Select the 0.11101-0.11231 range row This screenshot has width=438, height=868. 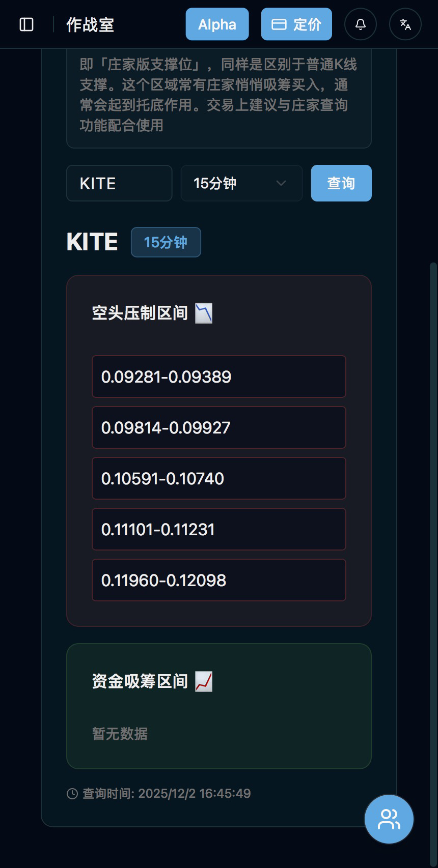coord(219,529)
